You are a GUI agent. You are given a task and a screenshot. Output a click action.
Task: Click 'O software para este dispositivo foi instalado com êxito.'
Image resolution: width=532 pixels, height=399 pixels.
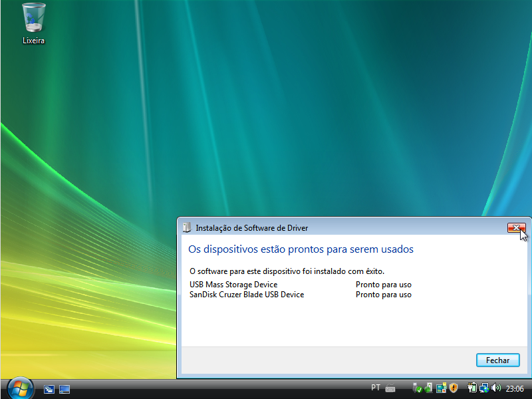coord(287,271)
